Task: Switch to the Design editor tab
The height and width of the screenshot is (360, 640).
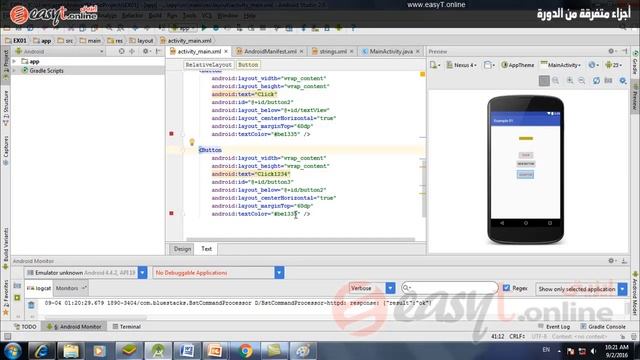Action: pos(182,249)
